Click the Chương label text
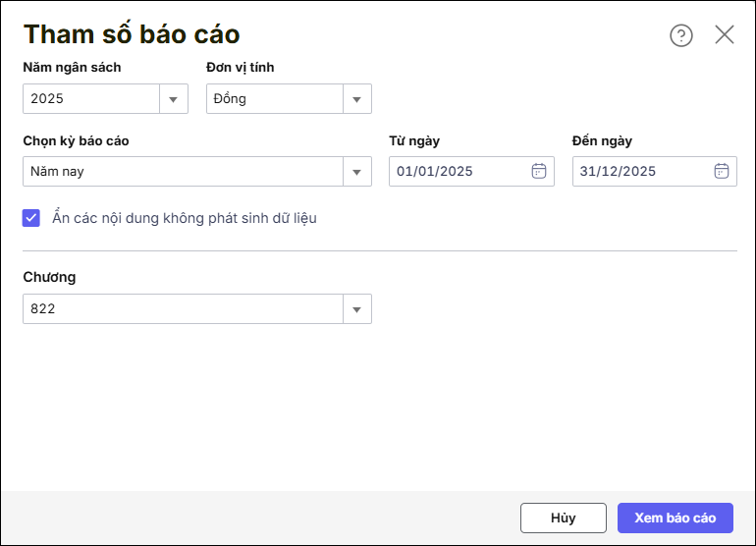 [x=49, y=277]
